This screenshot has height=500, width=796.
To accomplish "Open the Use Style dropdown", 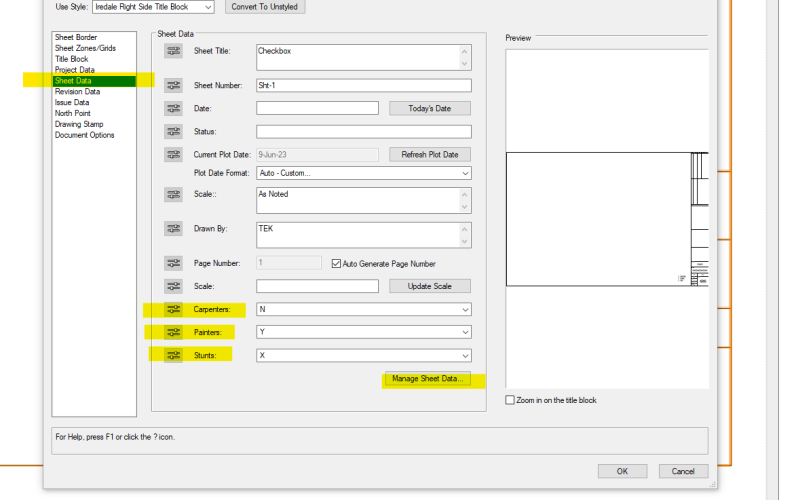I will [153, 7].
